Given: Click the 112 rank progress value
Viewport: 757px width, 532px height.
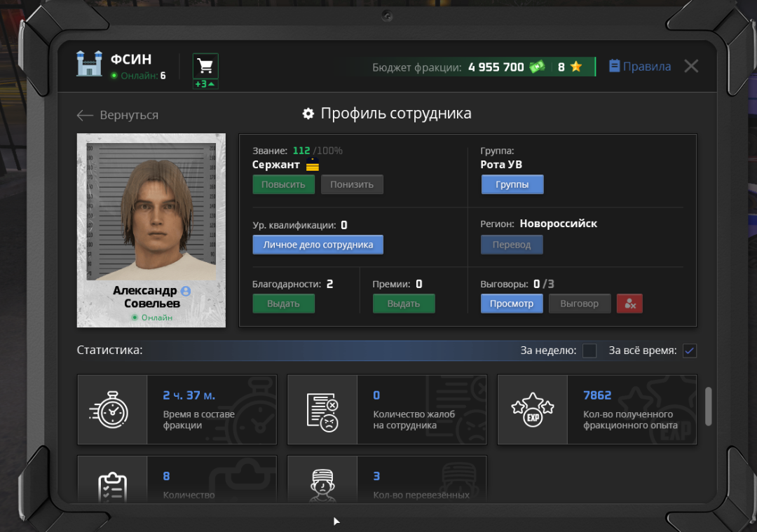Looking at the screenshot, I should pyautogui.click(x=301, y=151).
